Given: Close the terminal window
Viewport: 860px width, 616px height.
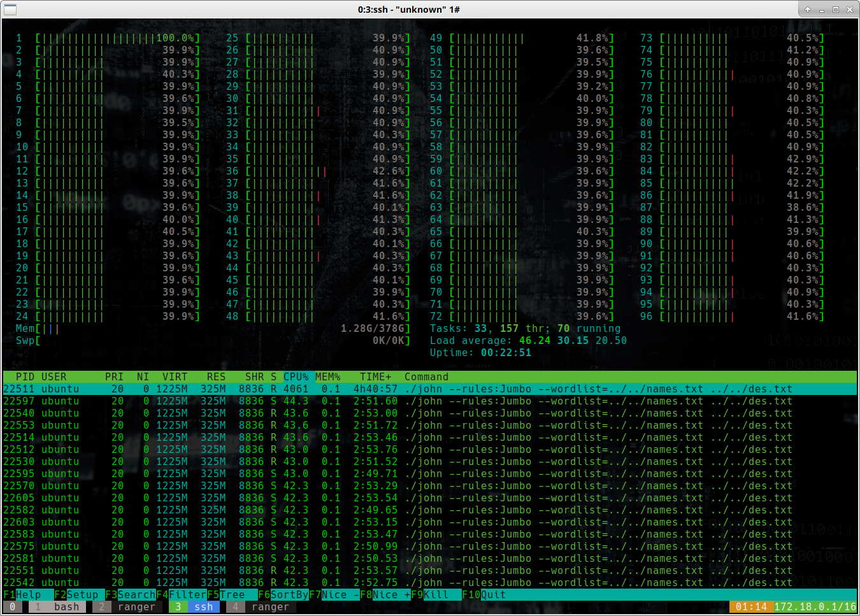Looking at the screenshot, I should [x=850, y=10].
